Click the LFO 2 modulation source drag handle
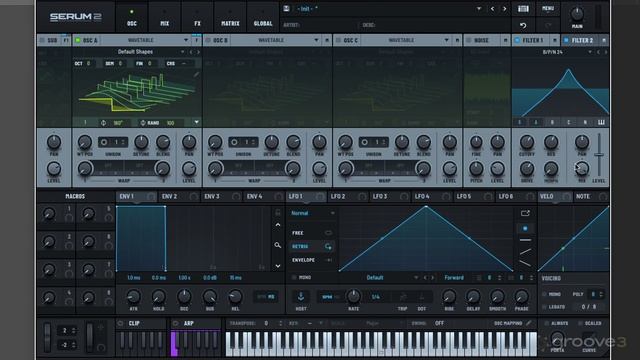This screenshot has height=360, width=640. [362, 197]
